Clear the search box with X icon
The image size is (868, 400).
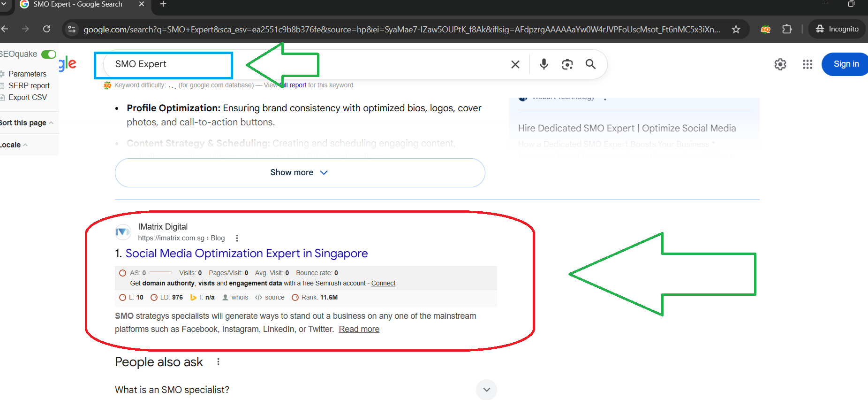515,64
